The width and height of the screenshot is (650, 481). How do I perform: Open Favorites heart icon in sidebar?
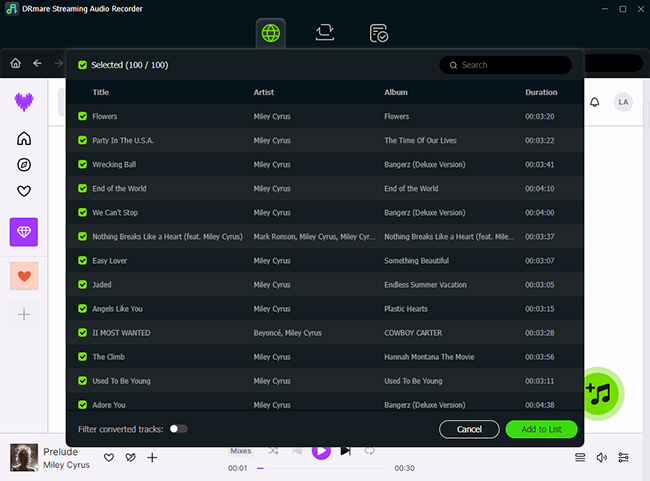tap(24, 191)
